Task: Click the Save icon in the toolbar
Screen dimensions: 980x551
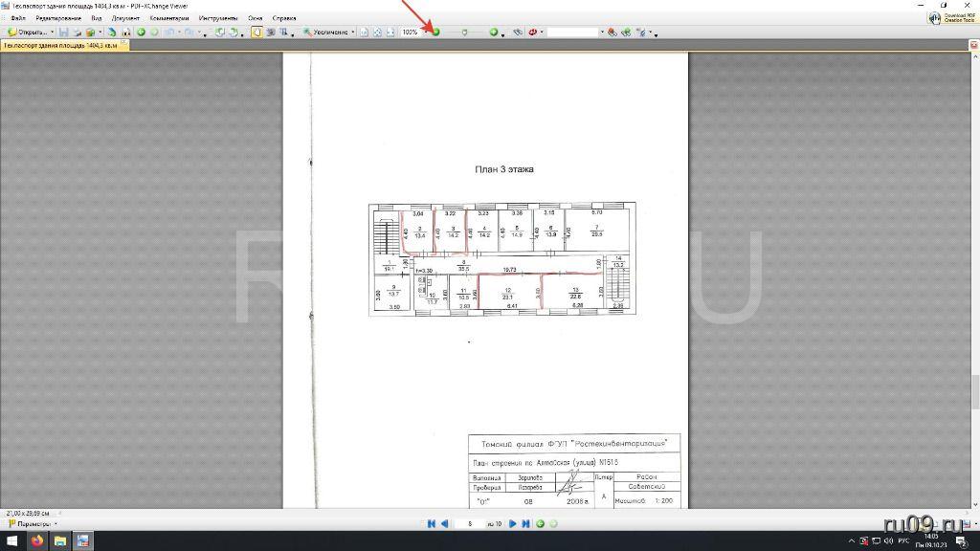Action: coord(64,32)
